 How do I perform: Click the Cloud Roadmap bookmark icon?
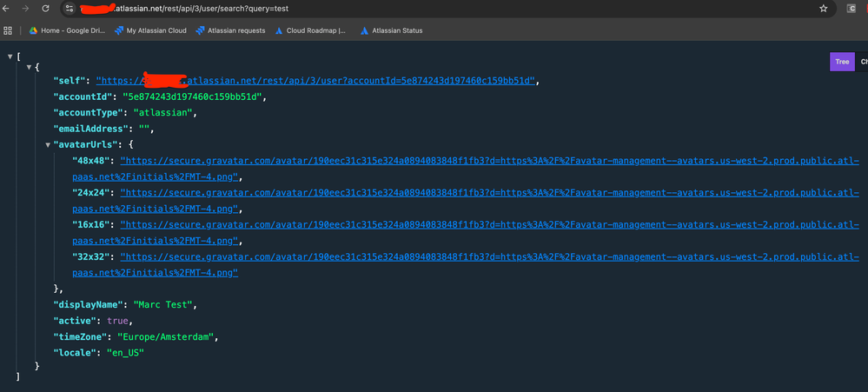[279, 30]
